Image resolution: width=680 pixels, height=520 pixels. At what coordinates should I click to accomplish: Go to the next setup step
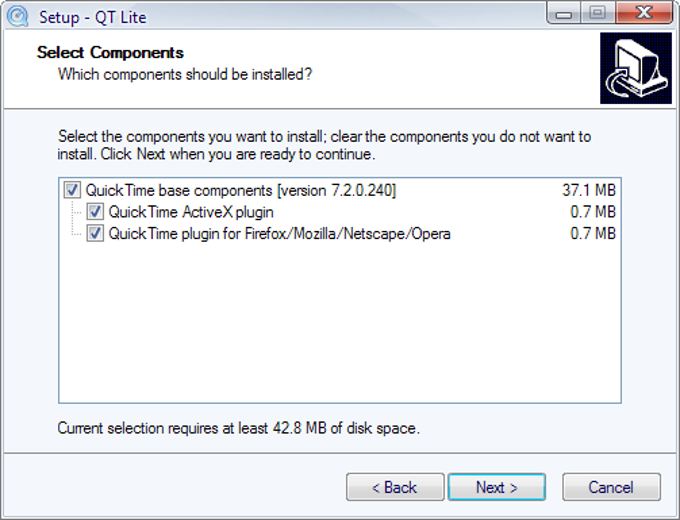pyautogui.click(x=497, y=487)
